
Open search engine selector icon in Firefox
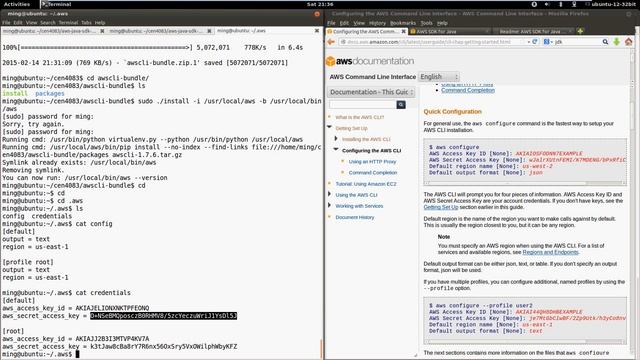pos(547,42)
